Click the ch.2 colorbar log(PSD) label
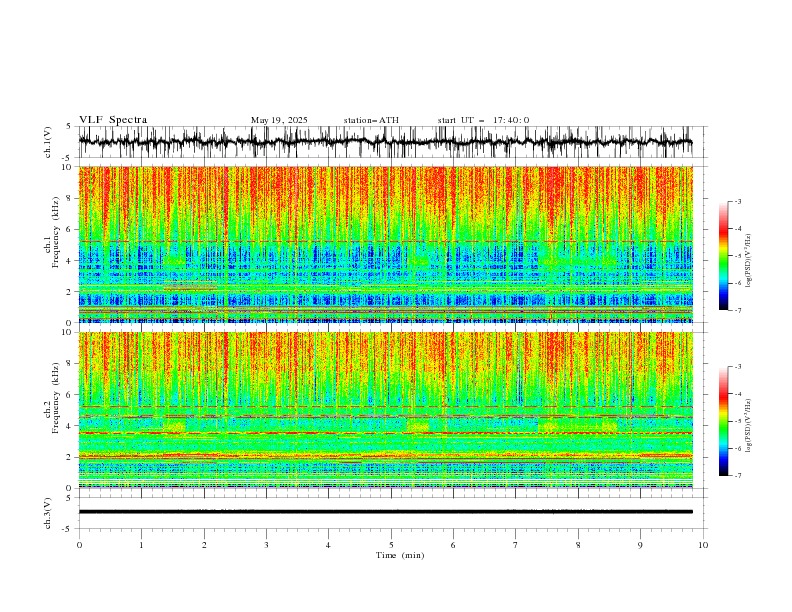 [748, 425]
